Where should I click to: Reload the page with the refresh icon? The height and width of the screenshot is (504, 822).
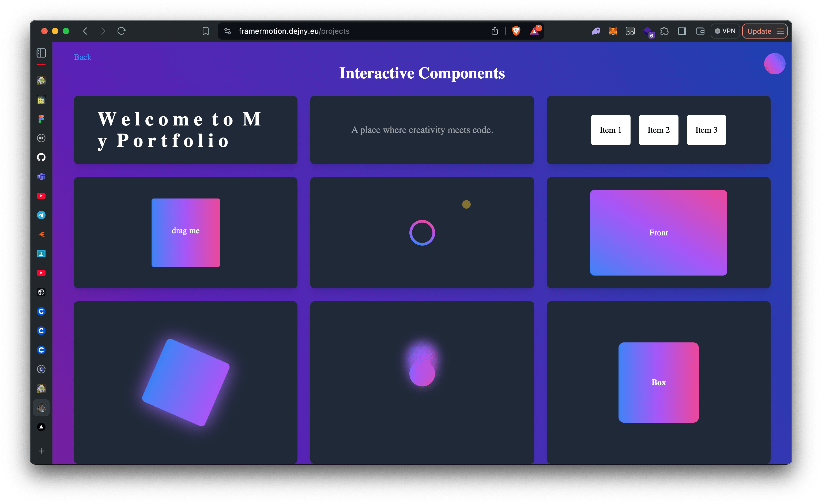point(122,31)
